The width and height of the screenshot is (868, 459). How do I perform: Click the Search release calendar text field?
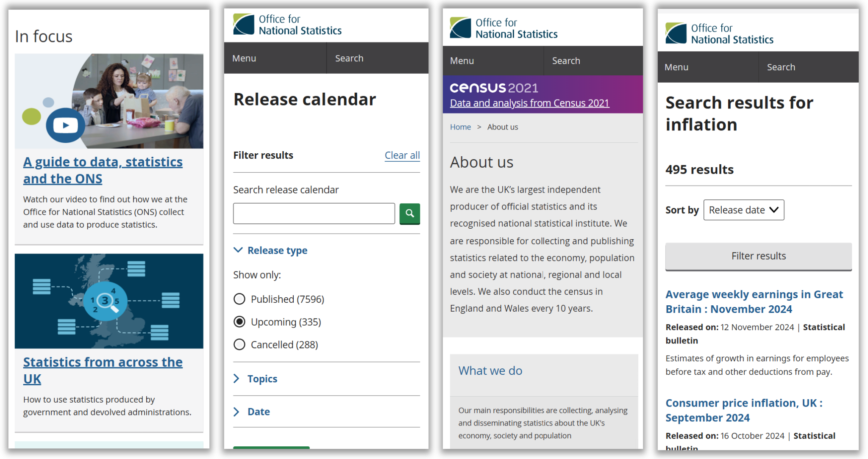[314, 213]
